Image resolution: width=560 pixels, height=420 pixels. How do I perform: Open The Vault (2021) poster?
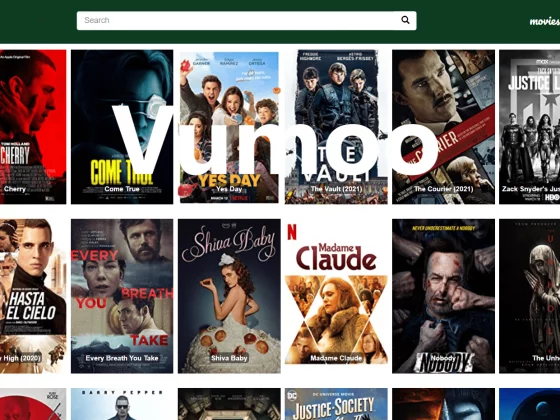click(336, 127)
